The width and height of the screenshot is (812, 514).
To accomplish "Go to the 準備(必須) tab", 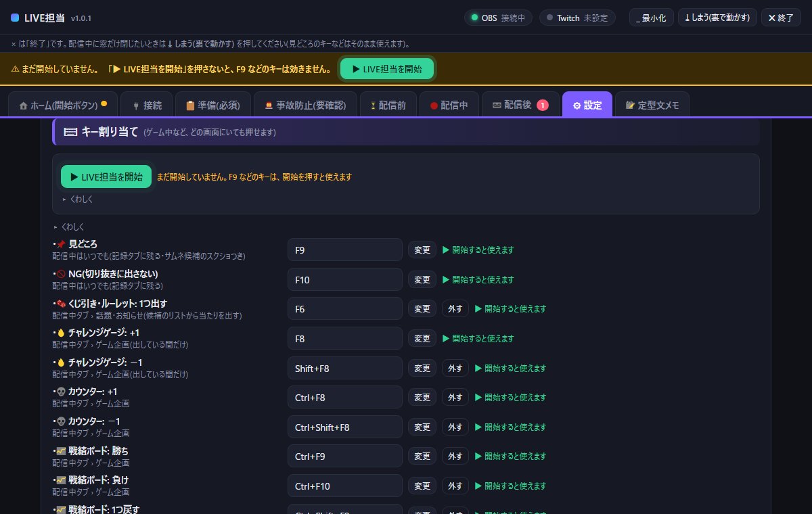I will tap(213, 105).
